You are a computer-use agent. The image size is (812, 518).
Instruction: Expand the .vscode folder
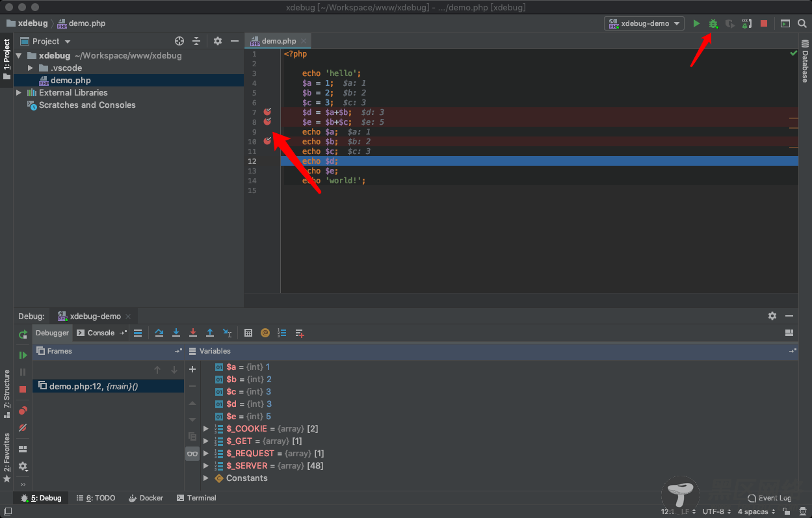pos(31,68)
